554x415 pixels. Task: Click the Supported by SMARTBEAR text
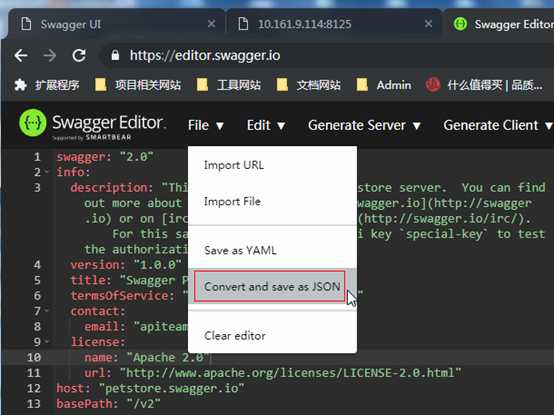pyautogui.click(x=92, y=137)
